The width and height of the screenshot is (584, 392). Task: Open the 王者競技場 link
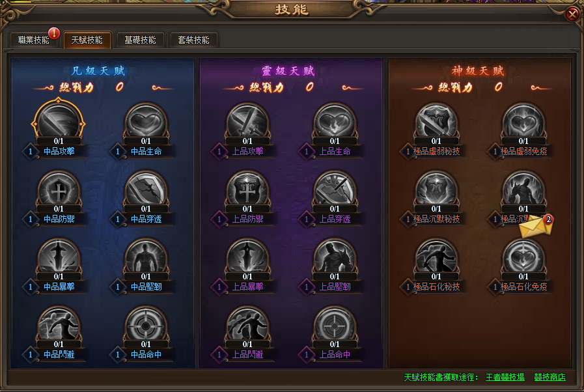point(505,377)
